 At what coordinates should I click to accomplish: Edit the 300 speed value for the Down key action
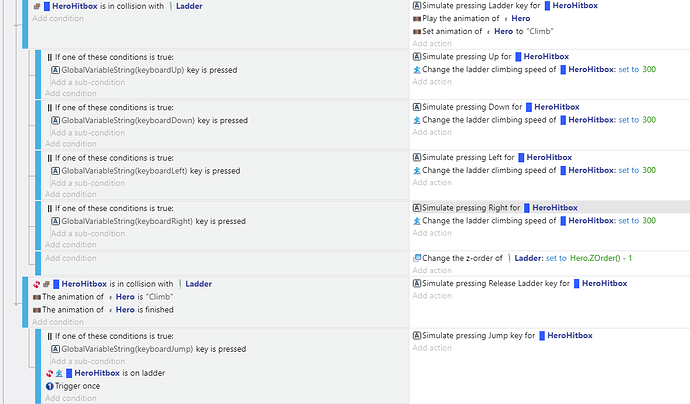tap(649, 120)
